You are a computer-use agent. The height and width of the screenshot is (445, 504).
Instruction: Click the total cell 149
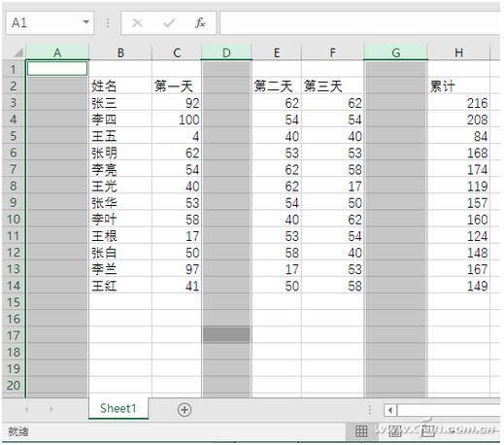click(458, 286)
